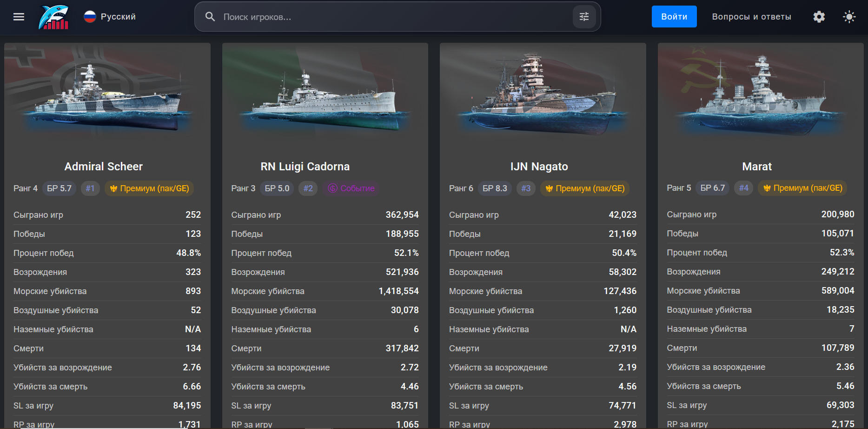Click the Событие event badge on Cadorna
This screenshot has width=868, height=429.
pyautogui.click(x=351, y=188)
